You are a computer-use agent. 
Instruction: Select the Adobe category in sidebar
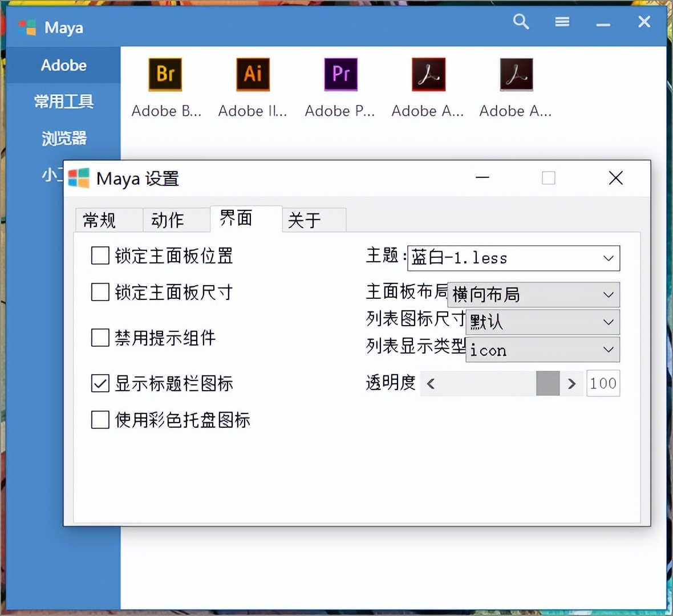(x=63, y=65)
